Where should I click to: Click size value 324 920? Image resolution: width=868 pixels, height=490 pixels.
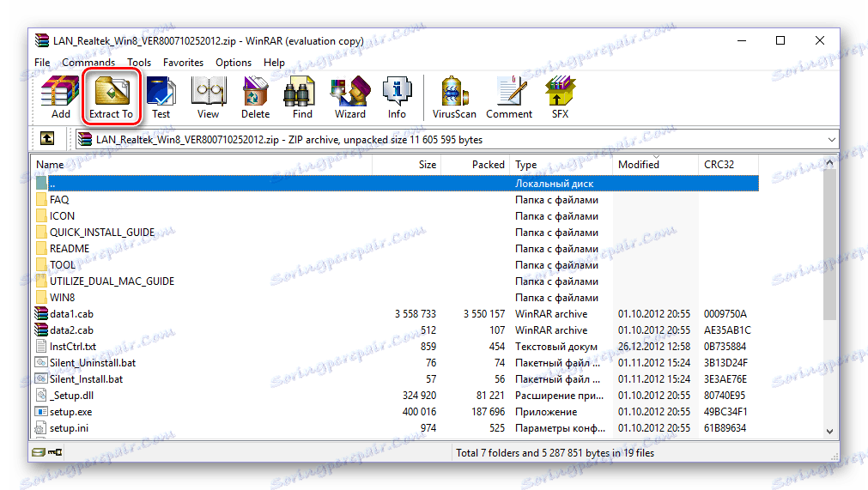pos(419,396)
